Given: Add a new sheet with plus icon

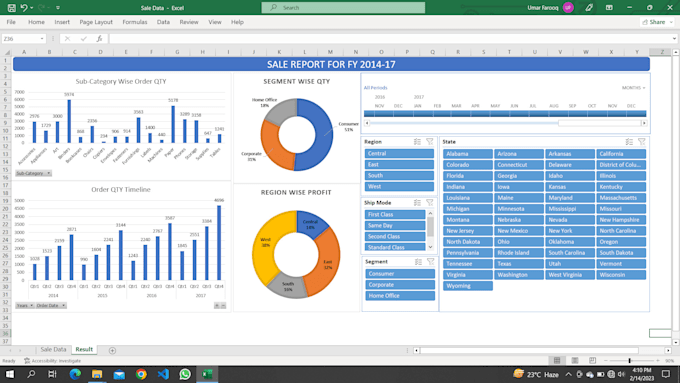Looking at the screenshot, I should (x=112, y=350).
